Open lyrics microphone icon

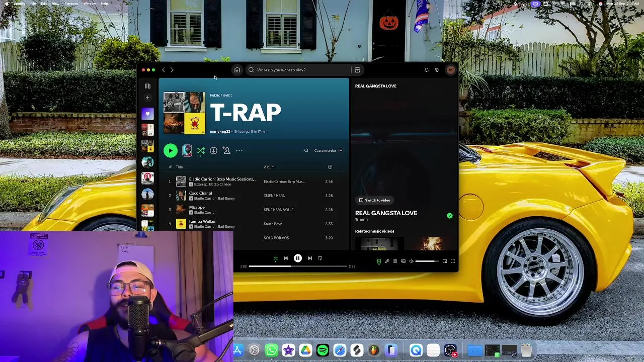click(387, 261)
